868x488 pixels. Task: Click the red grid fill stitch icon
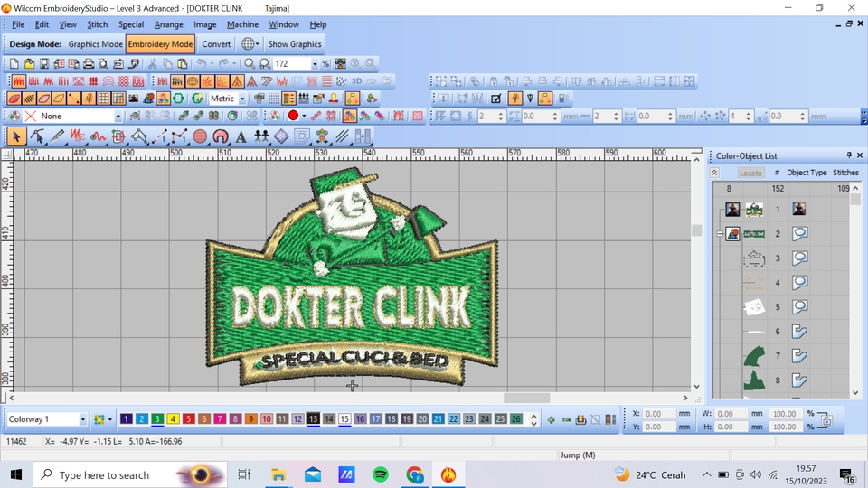93,81
